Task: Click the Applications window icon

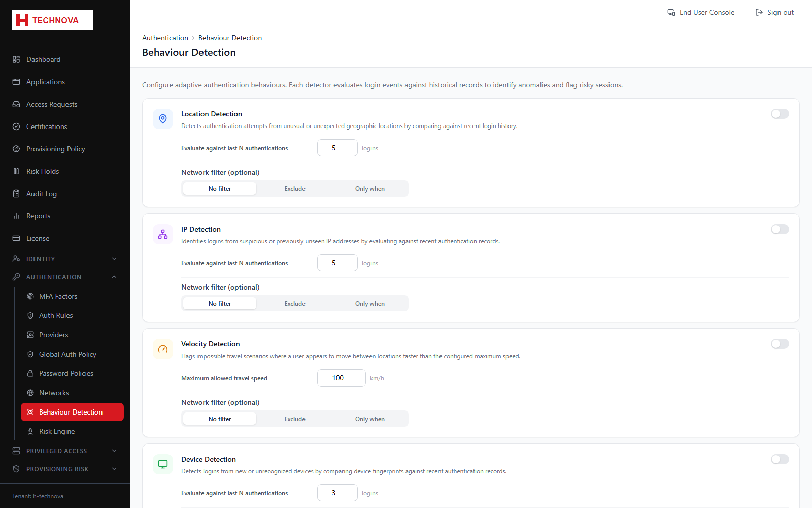Action: click(16, 82)
